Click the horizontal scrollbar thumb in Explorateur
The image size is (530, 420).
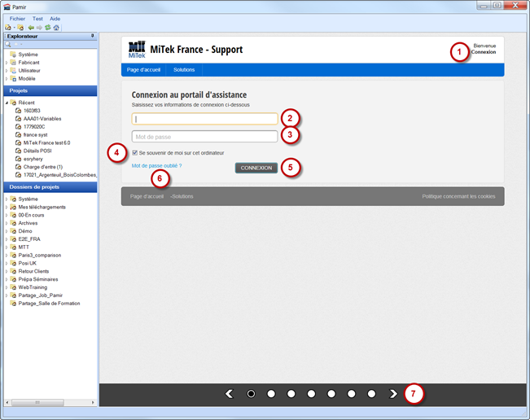click(37, 402)
